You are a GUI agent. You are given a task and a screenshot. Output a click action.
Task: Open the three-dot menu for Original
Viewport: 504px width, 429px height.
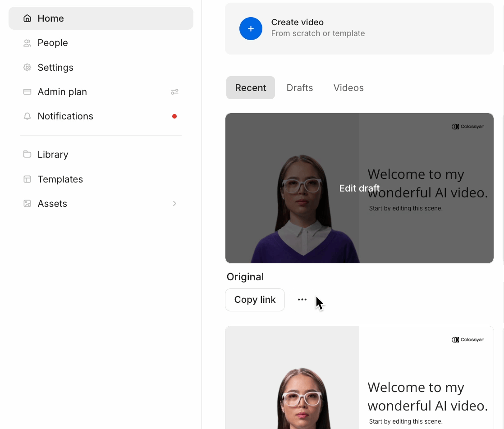tap(302, 300)
